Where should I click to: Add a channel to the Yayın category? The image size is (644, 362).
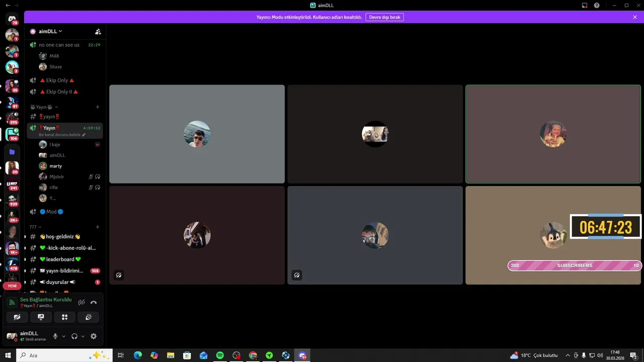coord(98,107)
